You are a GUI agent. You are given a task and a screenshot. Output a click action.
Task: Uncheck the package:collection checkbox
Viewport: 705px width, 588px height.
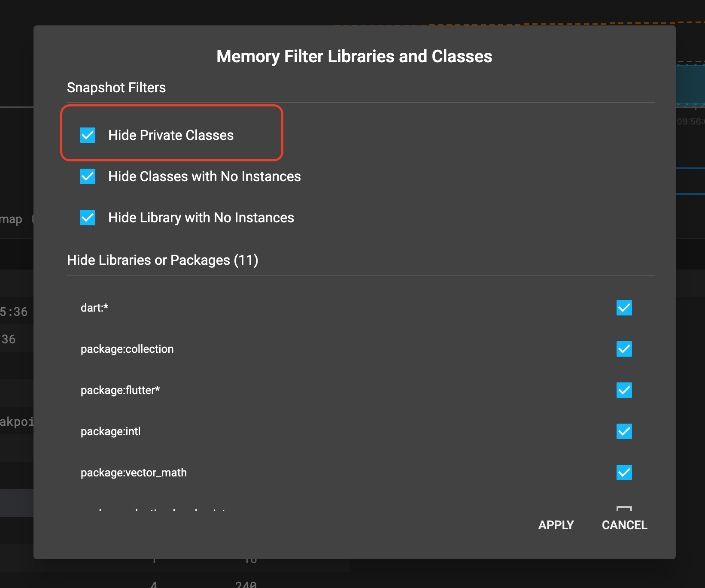624,349
